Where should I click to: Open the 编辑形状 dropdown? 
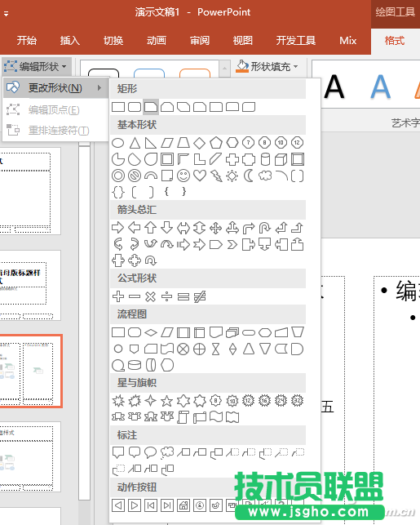pos(35,66)
